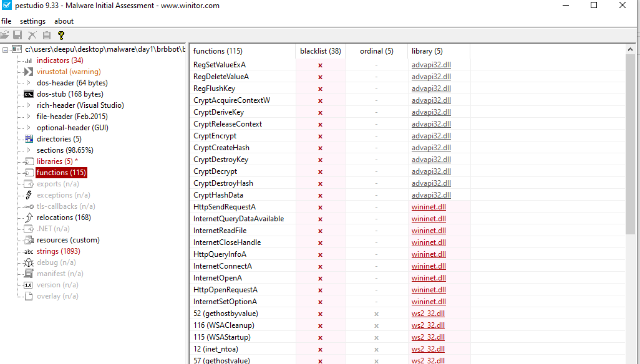Open the settings menu

coord(32,21)
